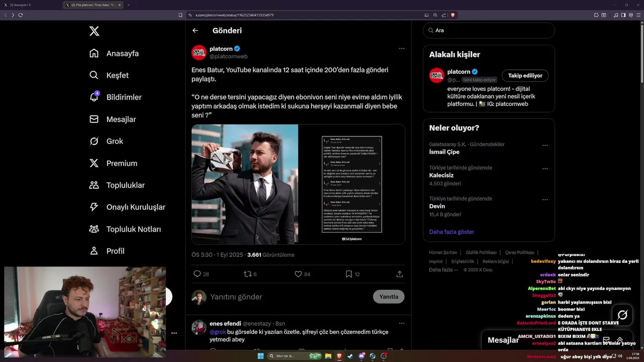The image size is (644, 362).
Task: Open platcorn post options menu
Action: click(401, 49)
